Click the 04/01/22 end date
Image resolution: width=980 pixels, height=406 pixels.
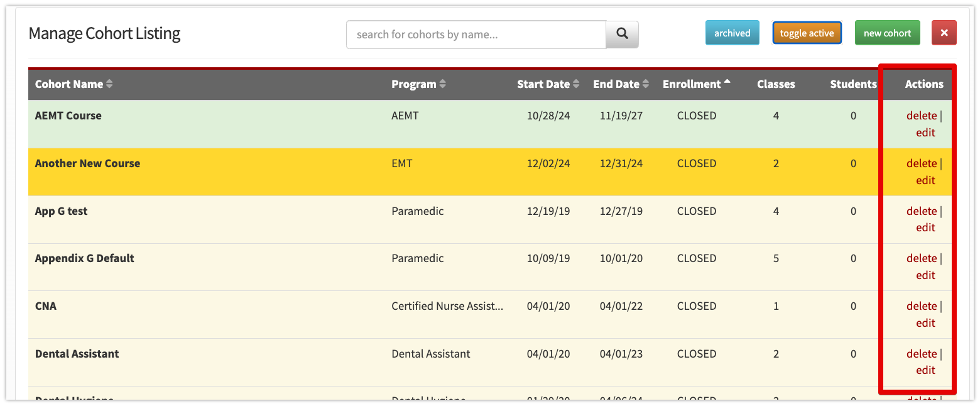coord(621,306)
